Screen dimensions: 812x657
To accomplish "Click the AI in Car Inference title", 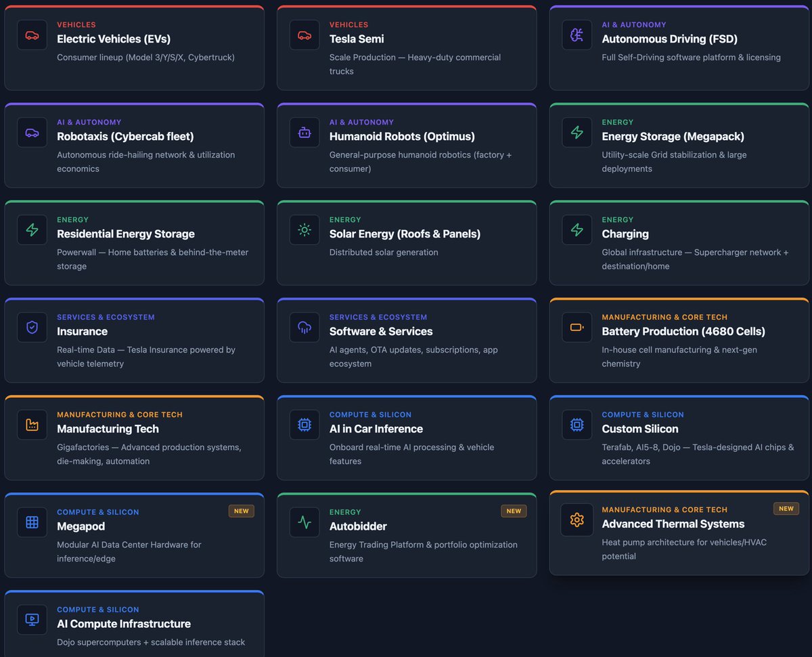I will (x=376, y=428).
